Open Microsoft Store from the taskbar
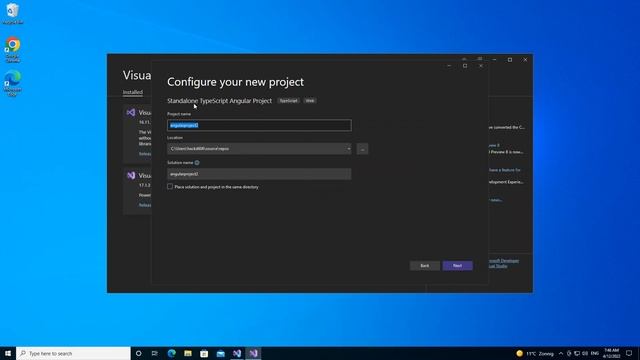 (204, 353)
